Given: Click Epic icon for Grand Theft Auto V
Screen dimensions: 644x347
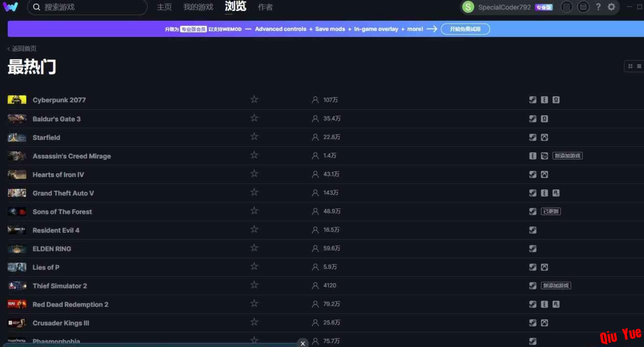Looking at the screenshot, I should (544, 193).
